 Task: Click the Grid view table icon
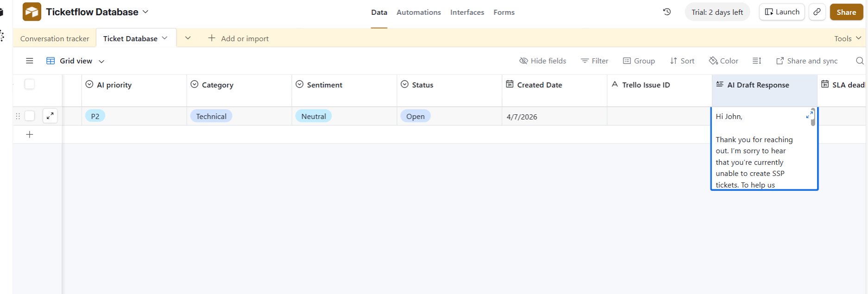tap(50, 61)
